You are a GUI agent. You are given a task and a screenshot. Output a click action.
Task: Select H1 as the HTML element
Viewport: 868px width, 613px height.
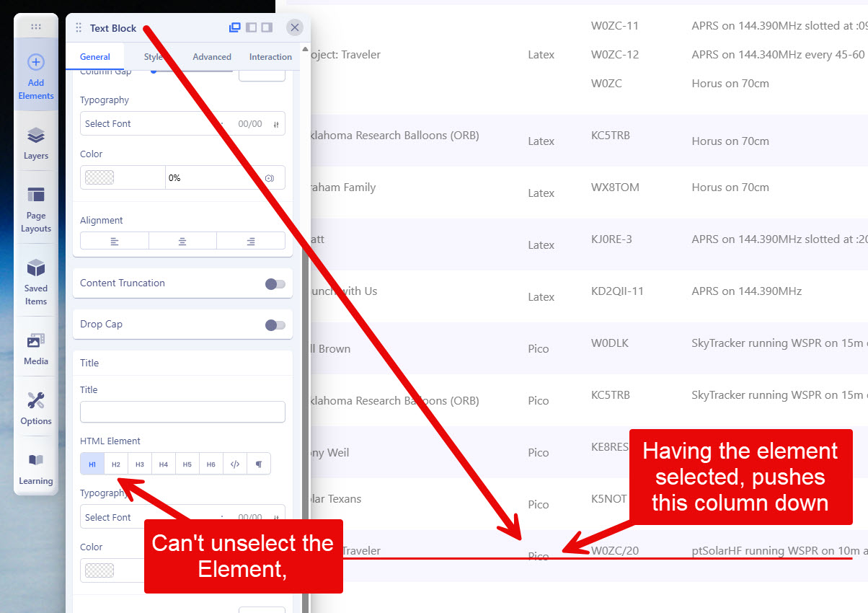92,464
